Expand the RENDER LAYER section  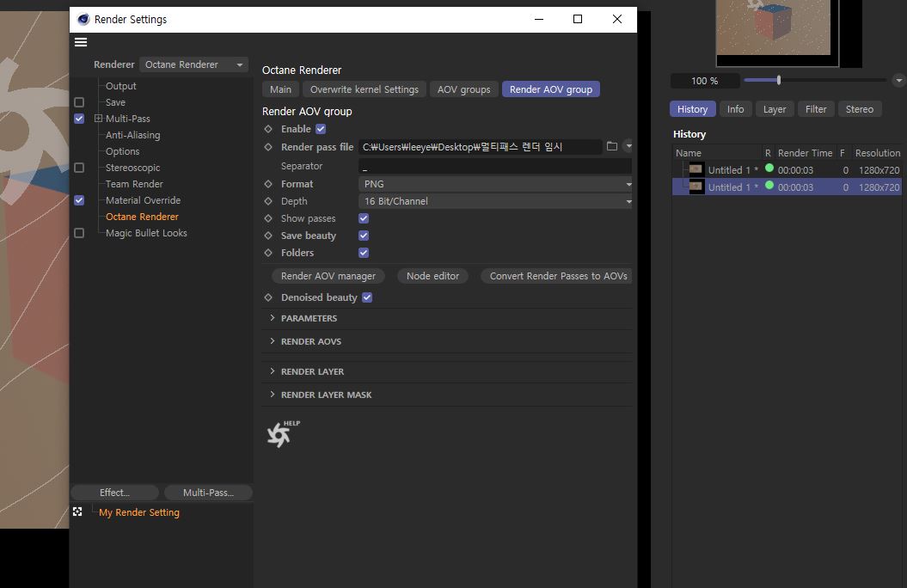[x=272, y=371]
